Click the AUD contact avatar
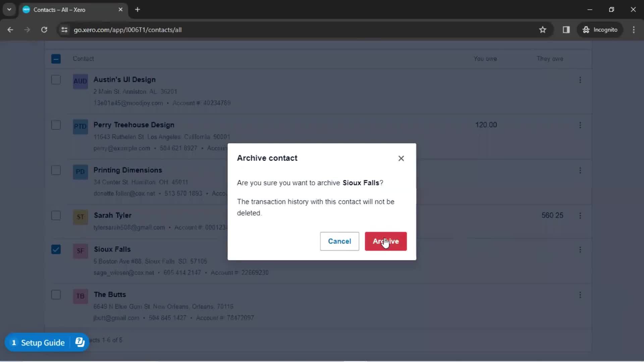The height and width of the screenshot is (362, 644). (80, 81)
